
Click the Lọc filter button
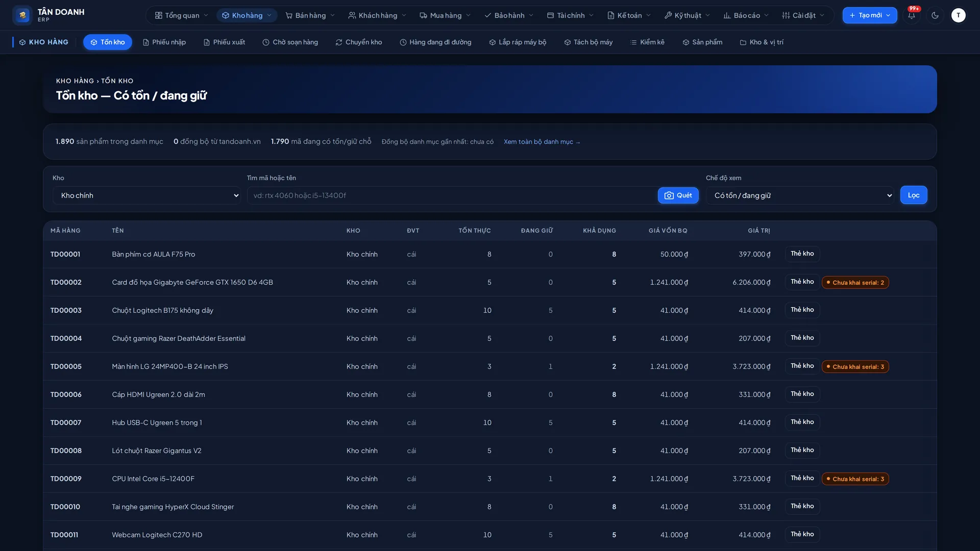[x=914, y=195]
